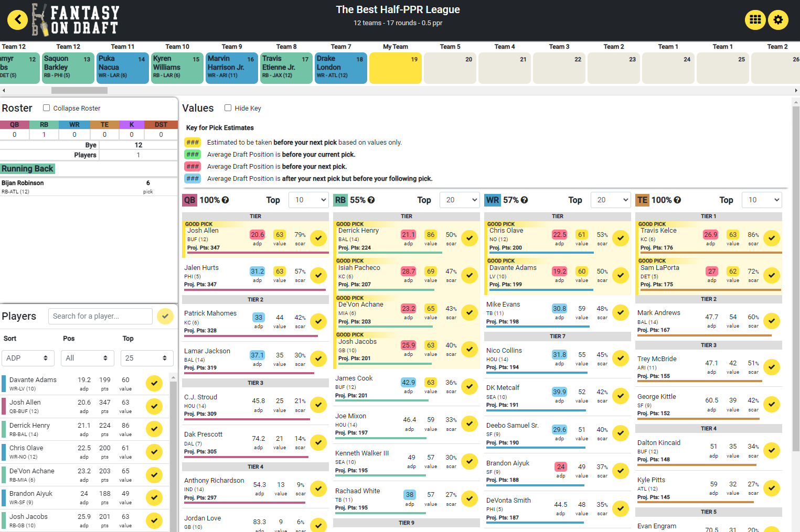Select the WR roster column header

click(x=74, y=125)
